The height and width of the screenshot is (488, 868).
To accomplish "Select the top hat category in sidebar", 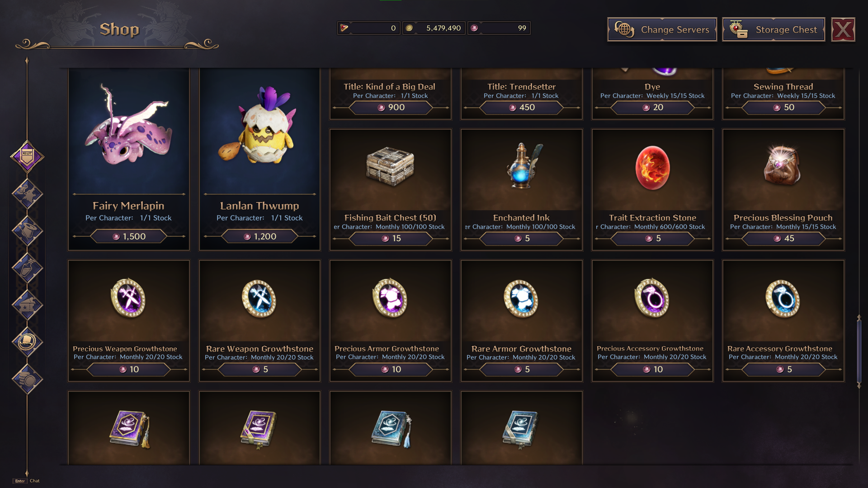I will pos(27,231).
